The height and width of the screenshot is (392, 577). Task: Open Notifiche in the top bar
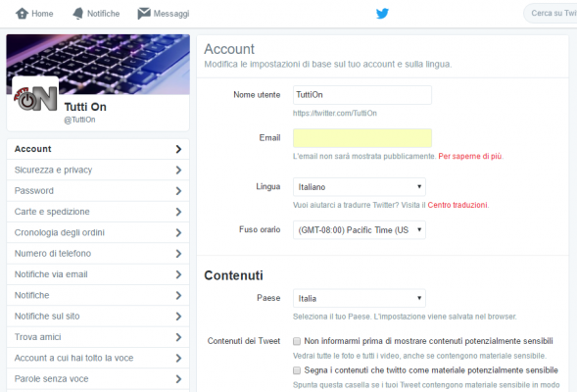[96, 14]
